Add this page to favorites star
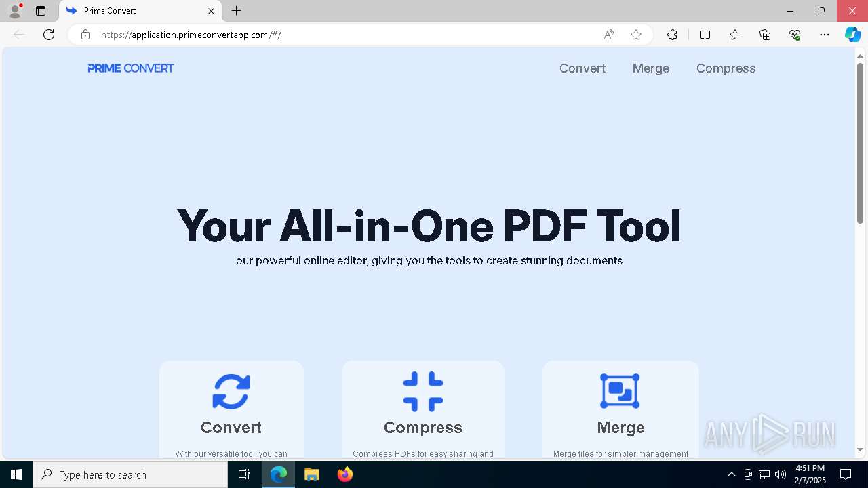 tap(636, 35)
